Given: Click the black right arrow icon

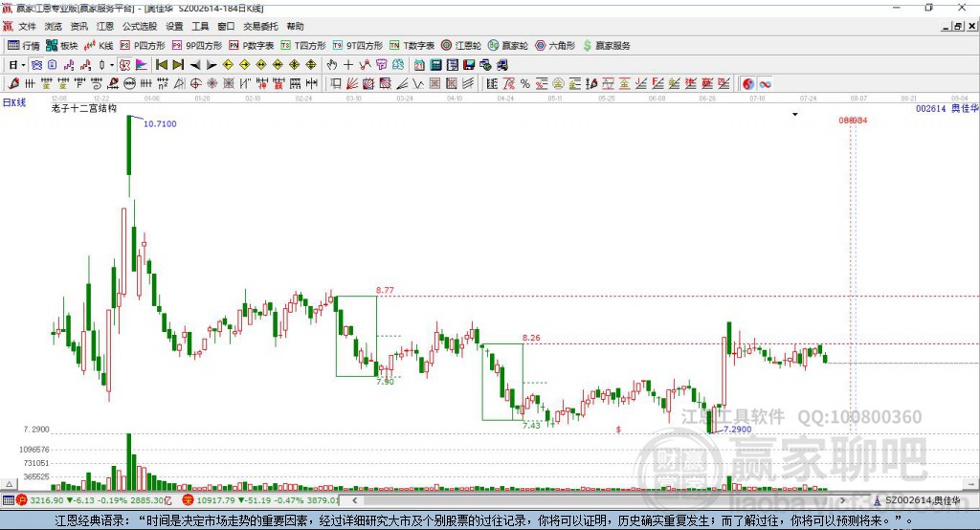Looking at the screenshot, I should [212, 65].
